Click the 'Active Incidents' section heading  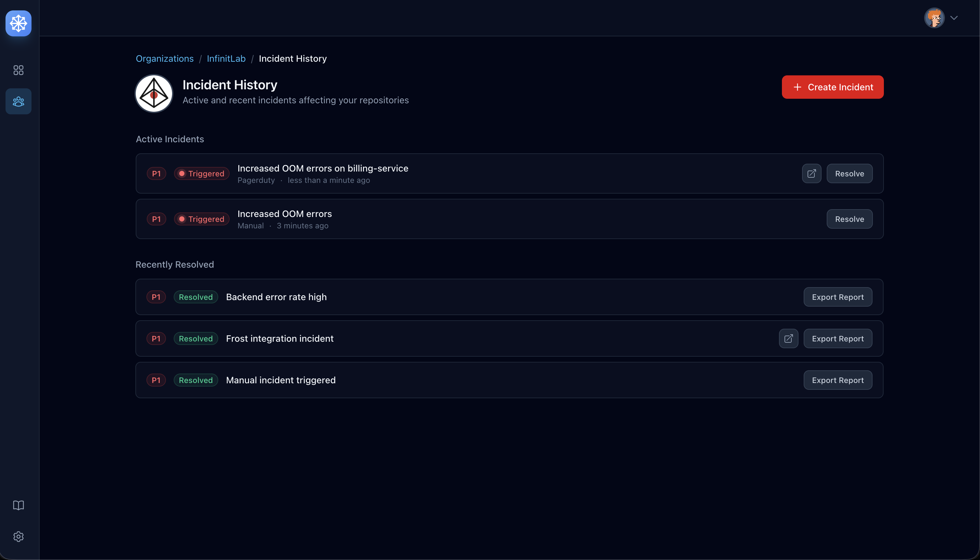[170, 139]
